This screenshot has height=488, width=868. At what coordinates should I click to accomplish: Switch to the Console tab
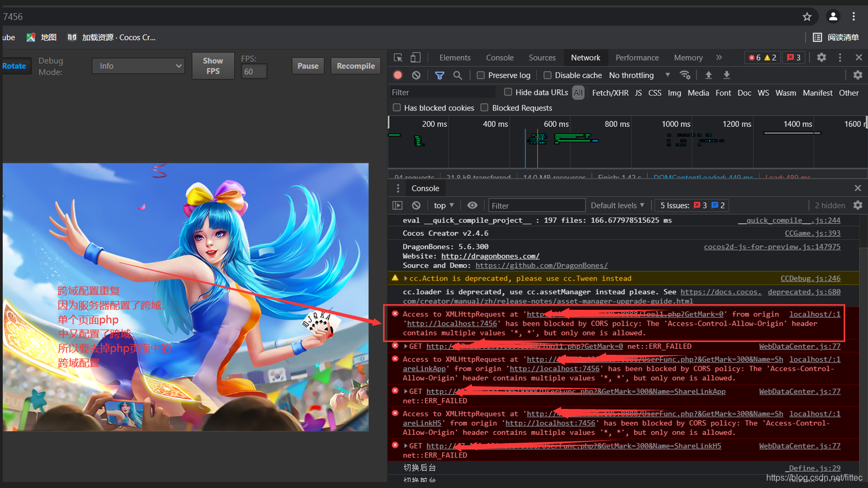tap(499, 57)
